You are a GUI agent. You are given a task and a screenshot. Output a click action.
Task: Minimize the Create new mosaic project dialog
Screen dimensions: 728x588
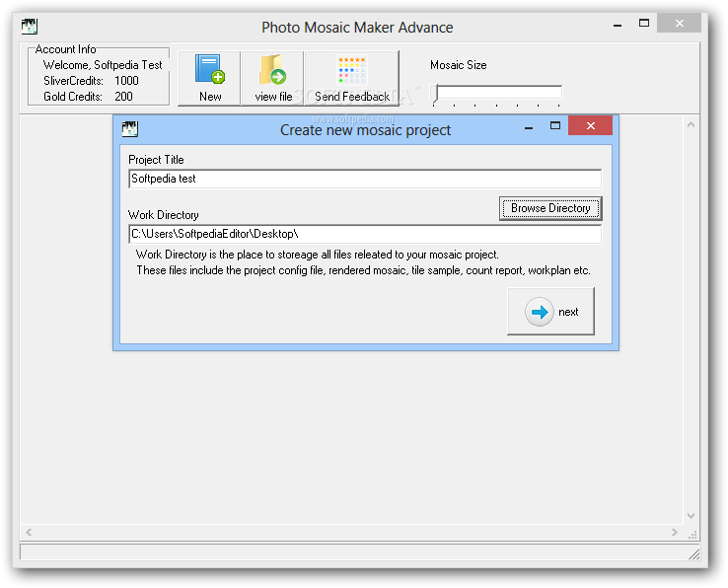tap(529, 126)
